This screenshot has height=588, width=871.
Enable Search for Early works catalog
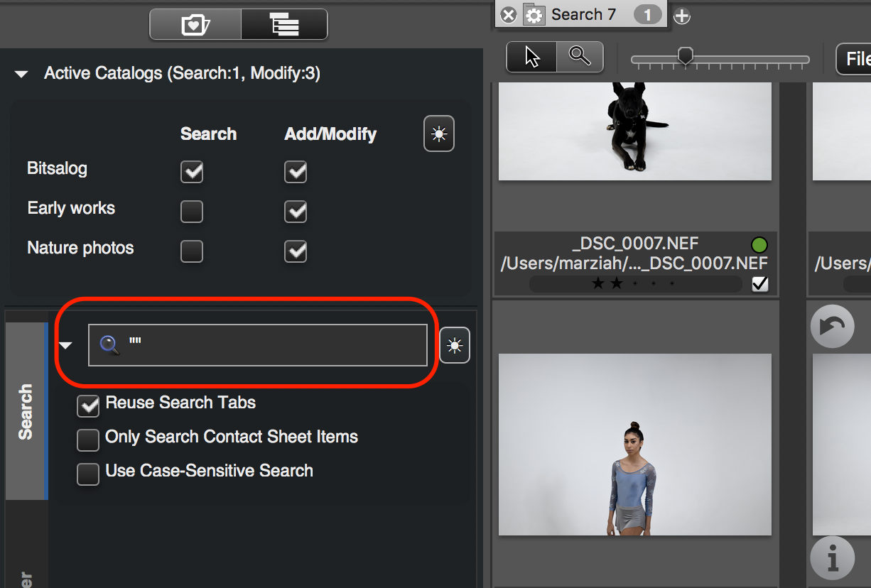tap(192, 212)
